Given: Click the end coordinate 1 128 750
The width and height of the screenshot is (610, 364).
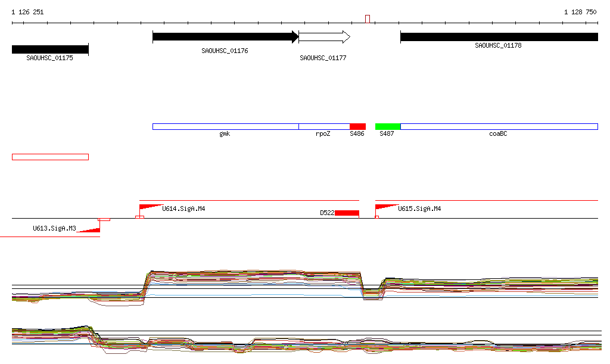Looking at the screenshot, I should 580,12.
